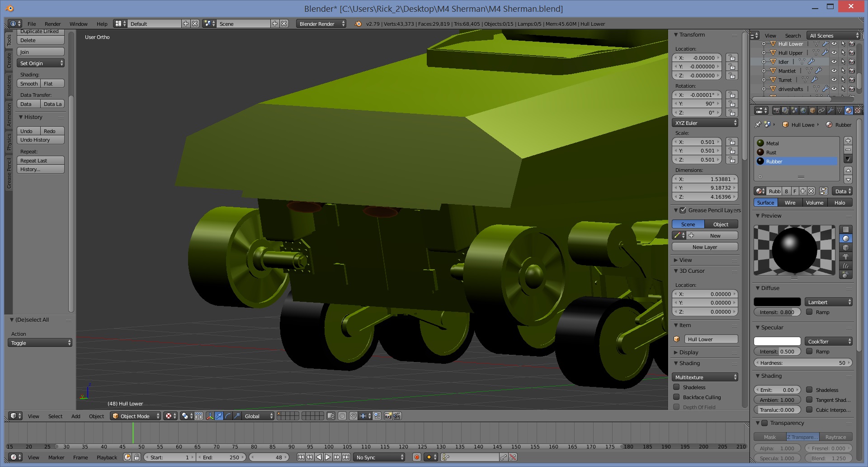Open the Object properties tab cube icon

click(x=812, y=110)
